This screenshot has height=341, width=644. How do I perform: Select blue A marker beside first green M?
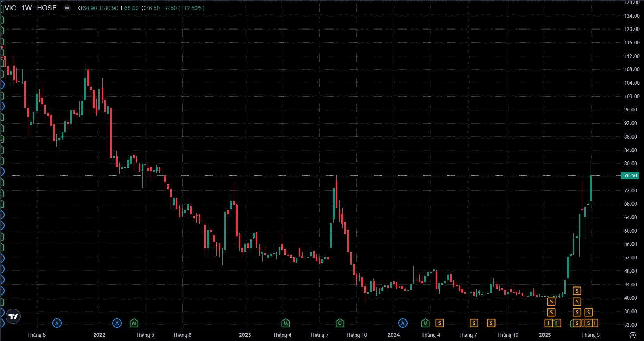117,323
